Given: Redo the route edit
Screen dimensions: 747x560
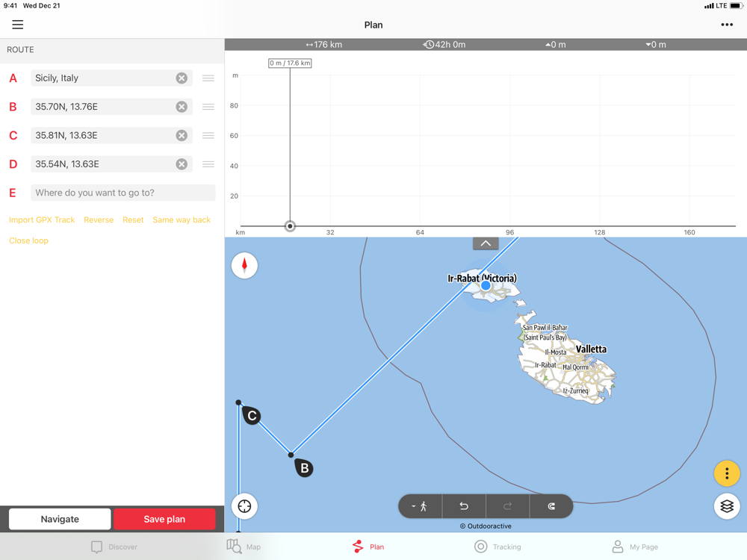Looking at the screenshot, I should pyautogui.click(x=507, y=506).
